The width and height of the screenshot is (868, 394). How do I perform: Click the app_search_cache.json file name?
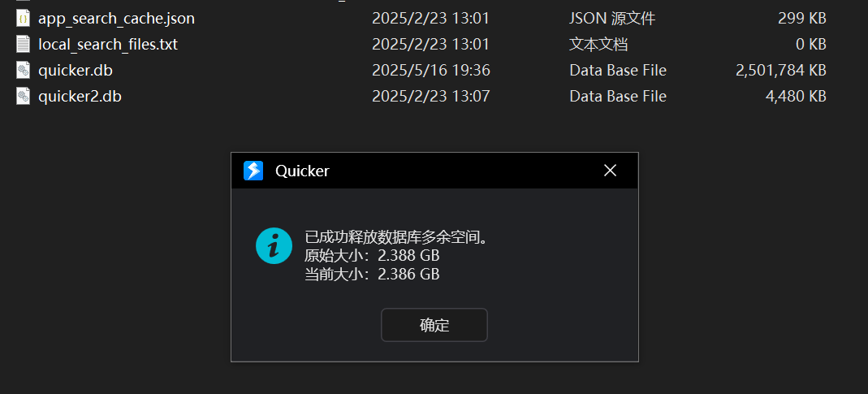coord(116,19)
